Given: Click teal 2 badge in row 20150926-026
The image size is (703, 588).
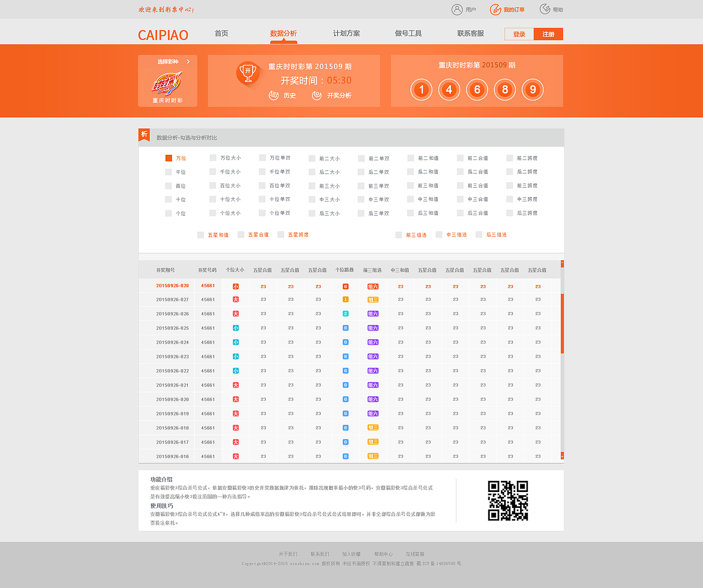Looking at the screenshot, I should tap(345, 314).
